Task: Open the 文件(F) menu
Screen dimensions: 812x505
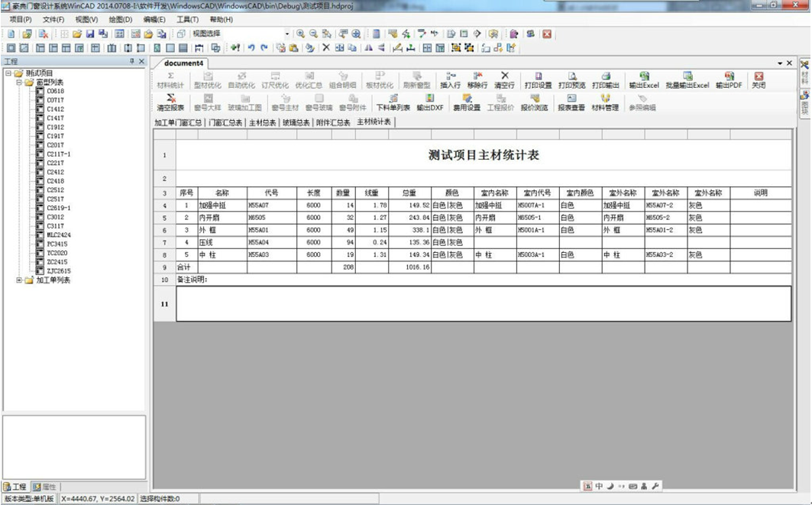Action: click(53, 20)
